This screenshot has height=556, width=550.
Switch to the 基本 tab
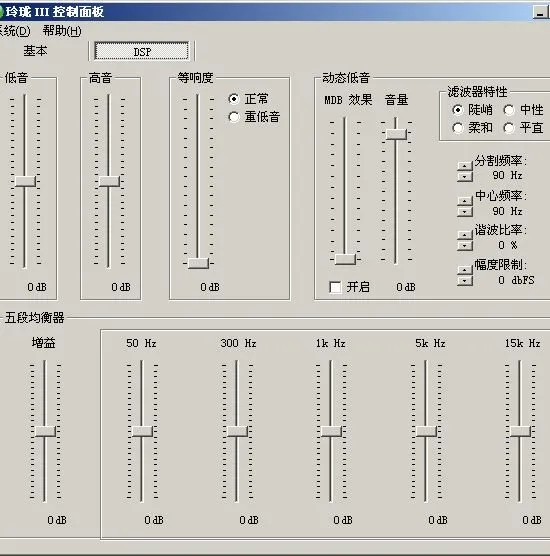click(x=35, y=51)
